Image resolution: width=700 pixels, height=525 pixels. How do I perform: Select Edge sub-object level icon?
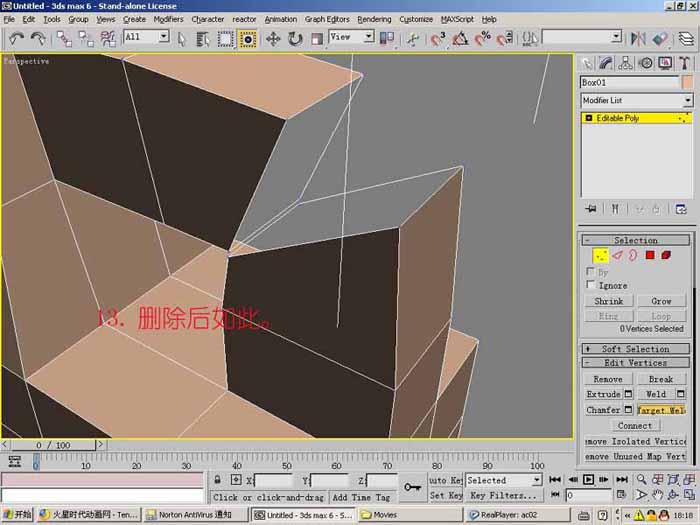tap(617, 255)
